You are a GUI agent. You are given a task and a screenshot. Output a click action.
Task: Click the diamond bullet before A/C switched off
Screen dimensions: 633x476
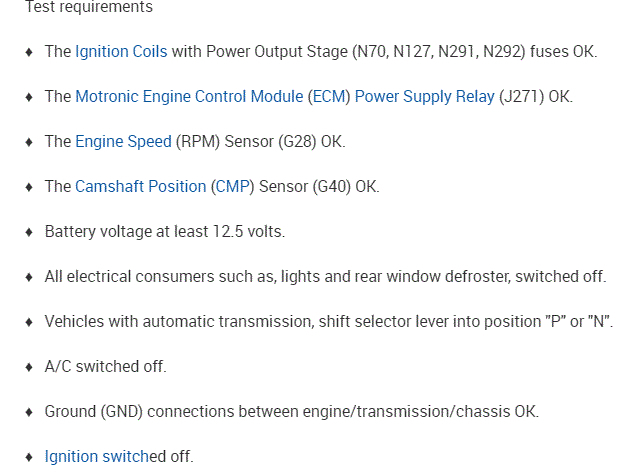pyautogui.click(x=29, y=367)
